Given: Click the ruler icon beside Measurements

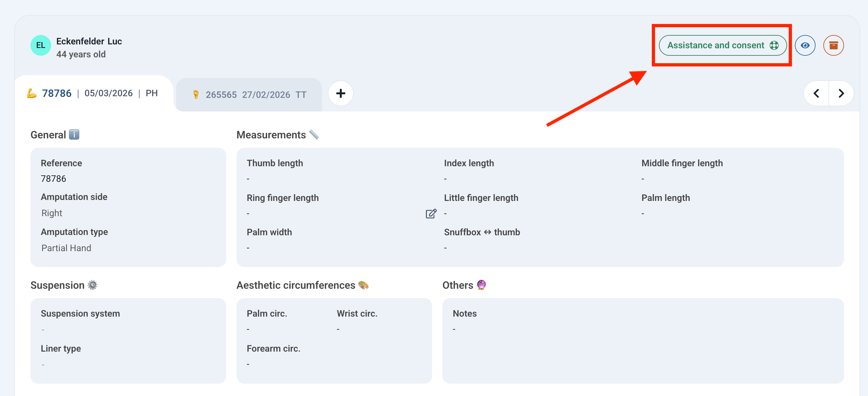Looking at the screenshot, I should tap(314, 134).
